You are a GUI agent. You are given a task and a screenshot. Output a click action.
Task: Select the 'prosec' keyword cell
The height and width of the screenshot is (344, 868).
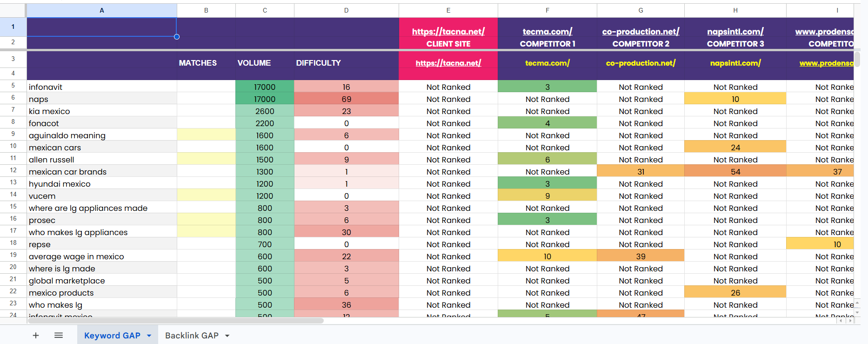tap(102, 220)
